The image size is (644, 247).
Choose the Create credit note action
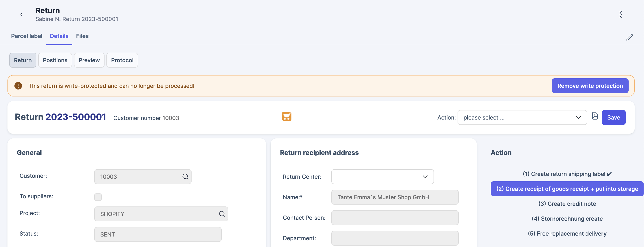point(567,204)
